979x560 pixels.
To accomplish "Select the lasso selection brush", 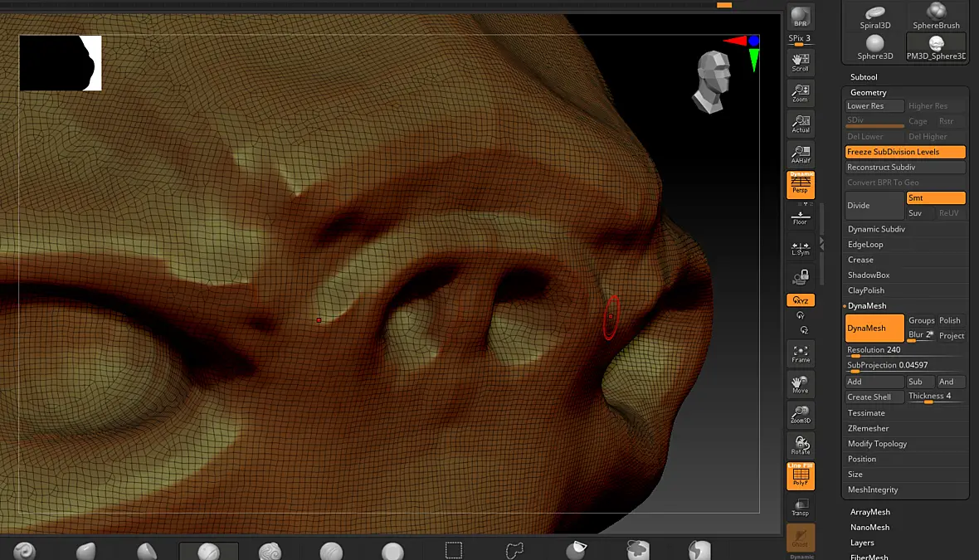I will click(515, 551).
